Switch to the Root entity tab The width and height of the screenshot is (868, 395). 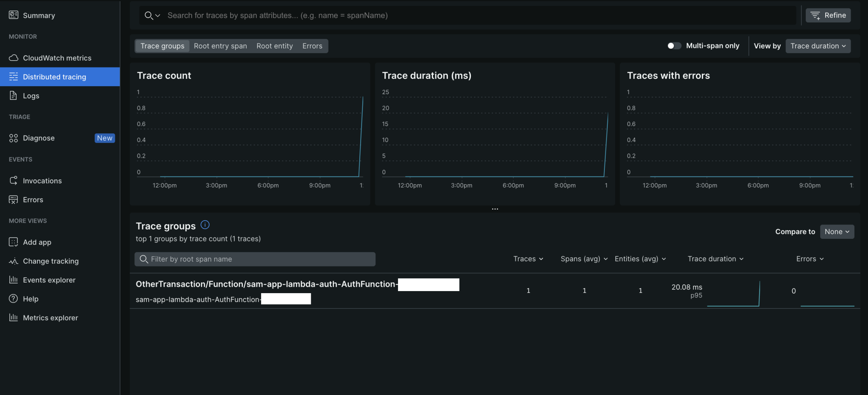click(274, 46)
